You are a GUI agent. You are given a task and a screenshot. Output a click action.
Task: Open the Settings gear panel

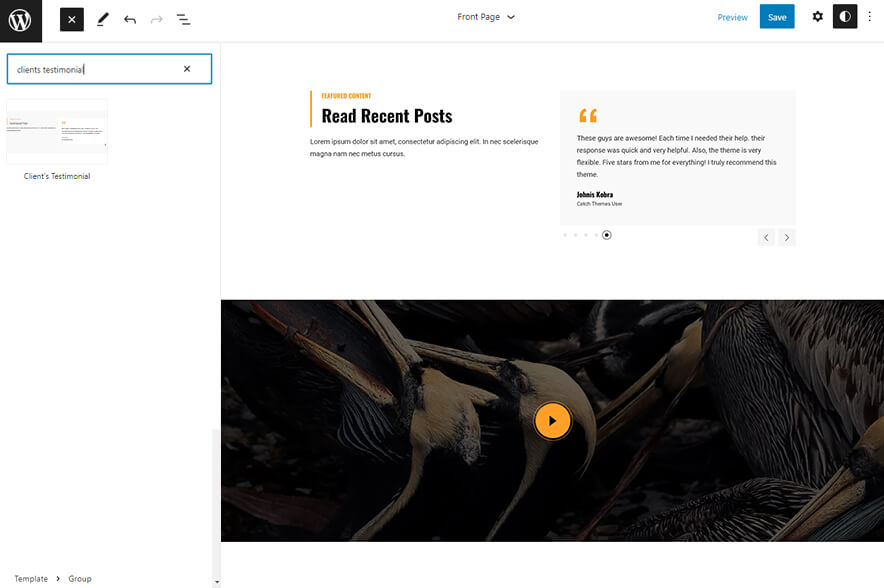(817, 17)
